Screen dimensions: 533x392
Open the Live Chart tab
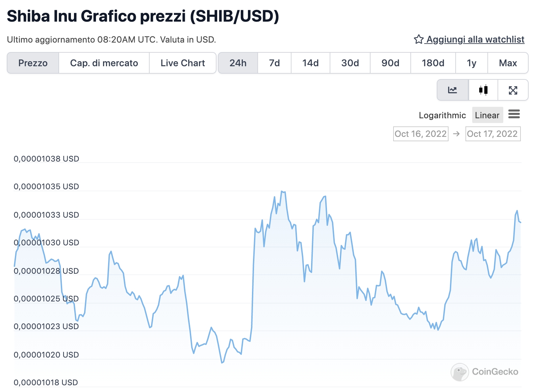(x=183, y=63)
